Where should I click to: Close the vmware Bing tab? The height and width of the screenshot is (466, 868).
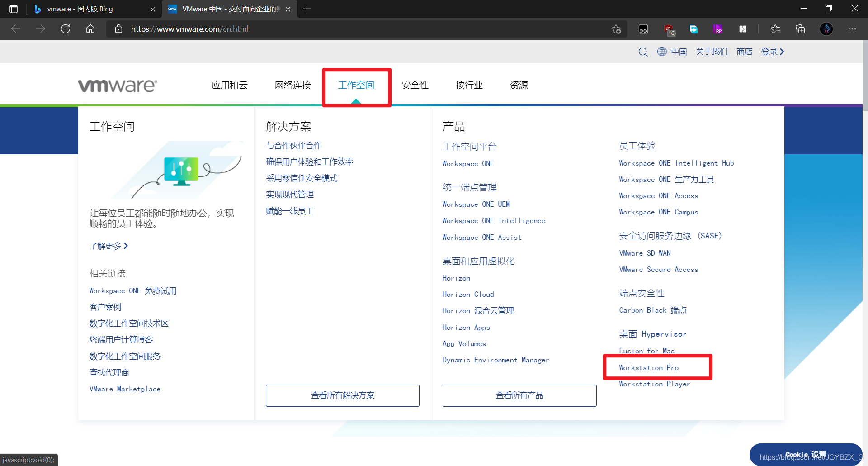[x=153, y=9]
